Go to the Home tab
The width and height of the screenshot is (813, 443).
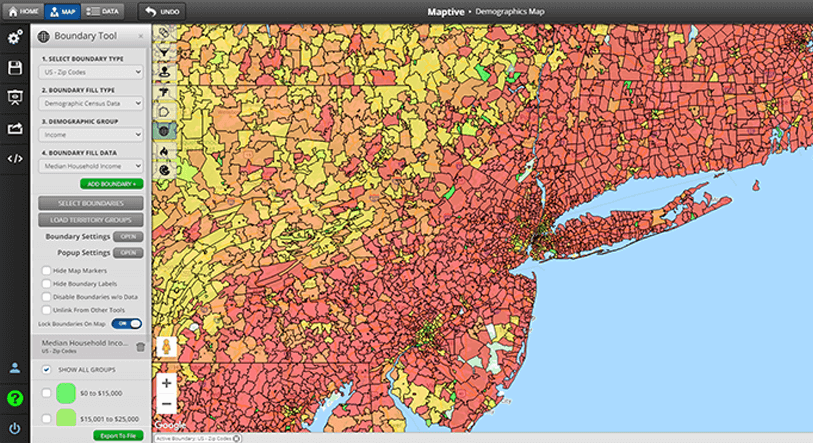22,11
